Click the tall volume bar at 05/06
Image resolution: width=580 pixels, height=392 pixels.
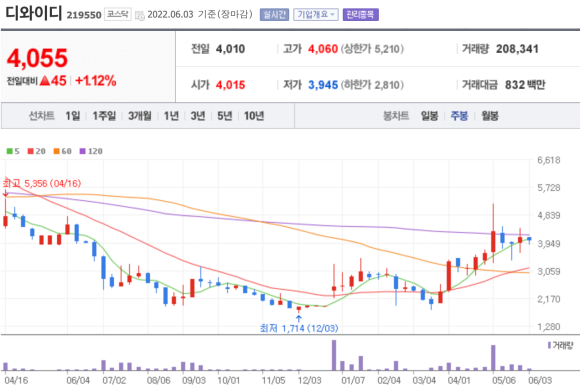pos(493,358)
